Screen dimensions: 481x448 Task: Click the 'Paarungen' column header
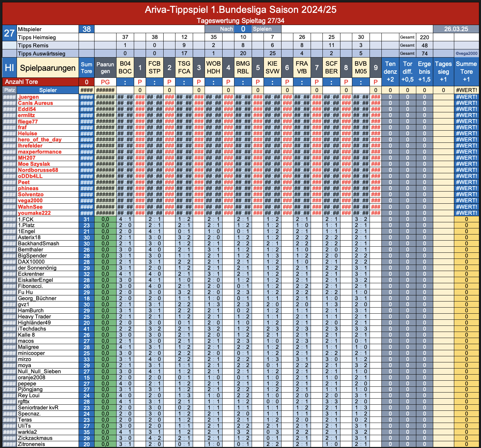pyautogui.click(x=105, y=68)
